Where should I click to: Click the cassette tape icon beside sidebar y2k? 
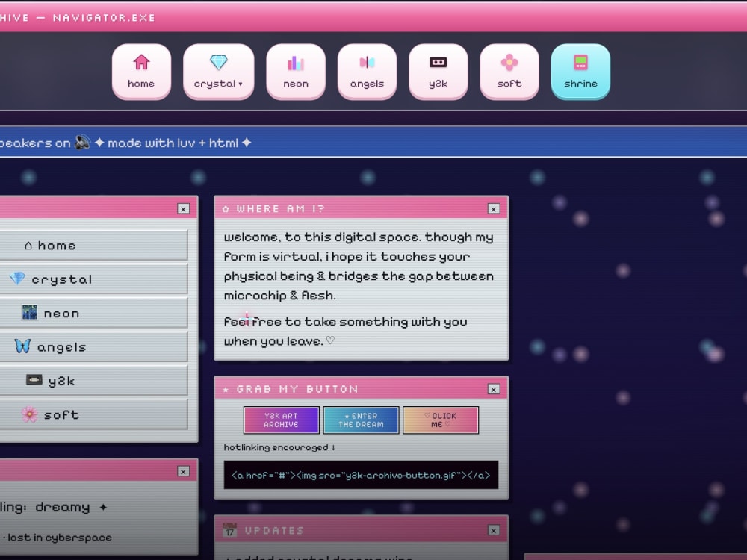click(x=34, y=379)
